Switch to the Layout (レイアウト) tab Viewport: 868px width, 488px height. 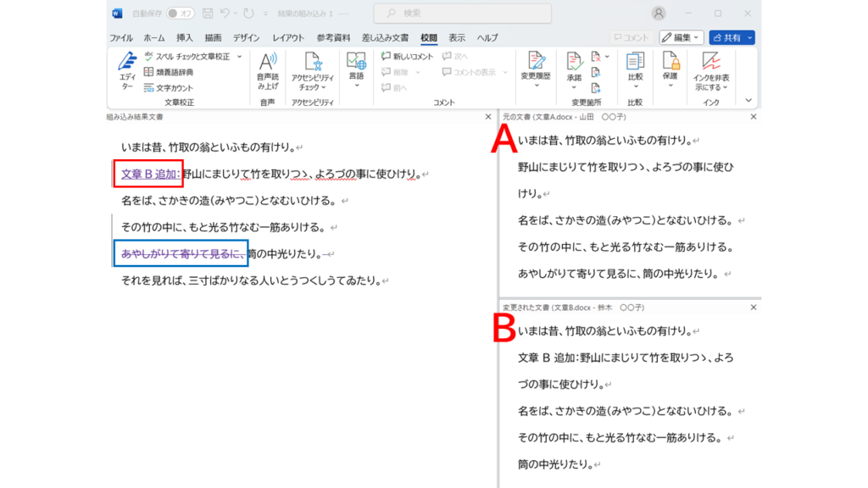[288, 37]
